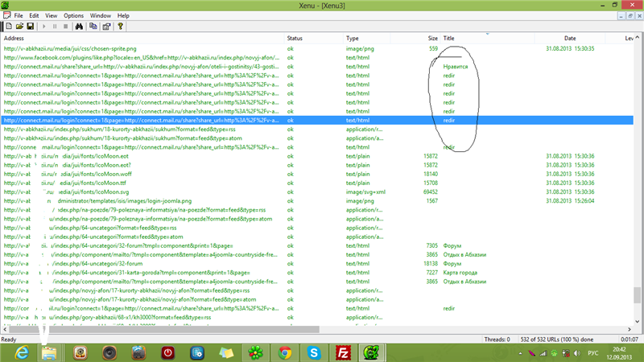Click the Open file toolbar icon

pyautogui.click(x=18, y=26)
